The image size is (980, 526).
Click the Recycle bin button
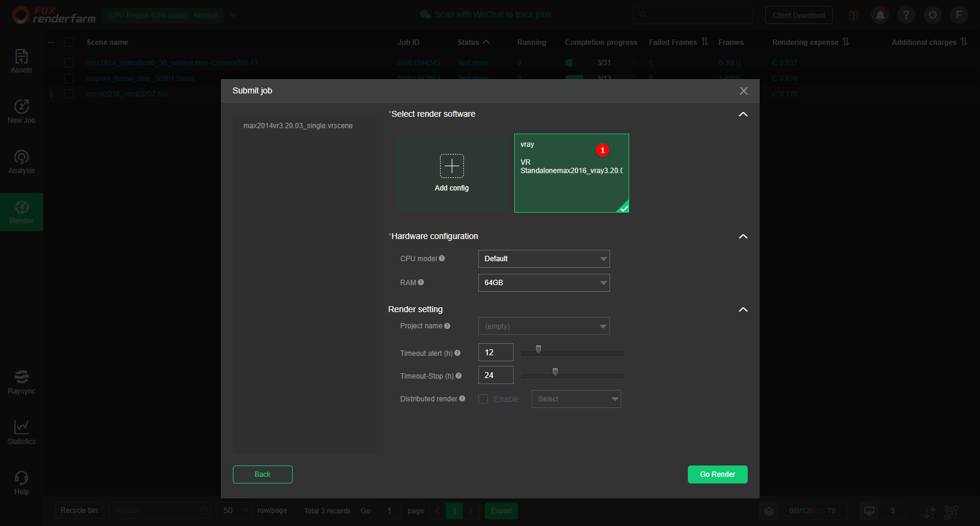(x=79, y=510)
